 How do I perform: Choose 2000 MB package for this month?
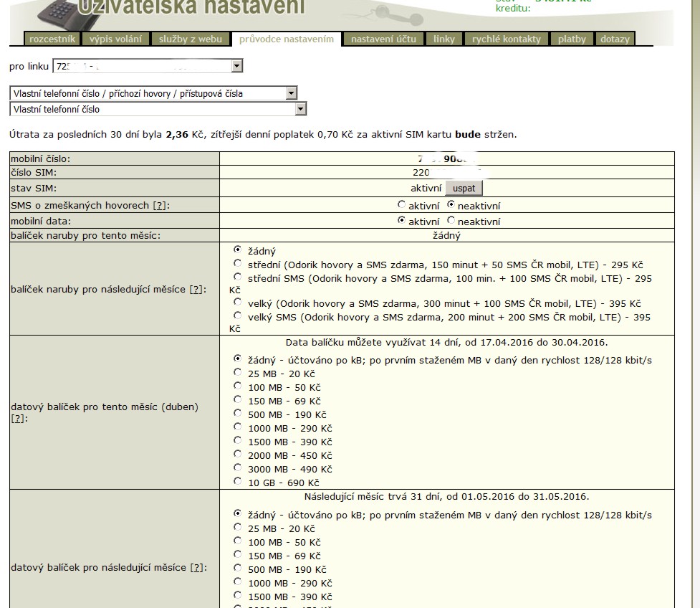point(237,454)
